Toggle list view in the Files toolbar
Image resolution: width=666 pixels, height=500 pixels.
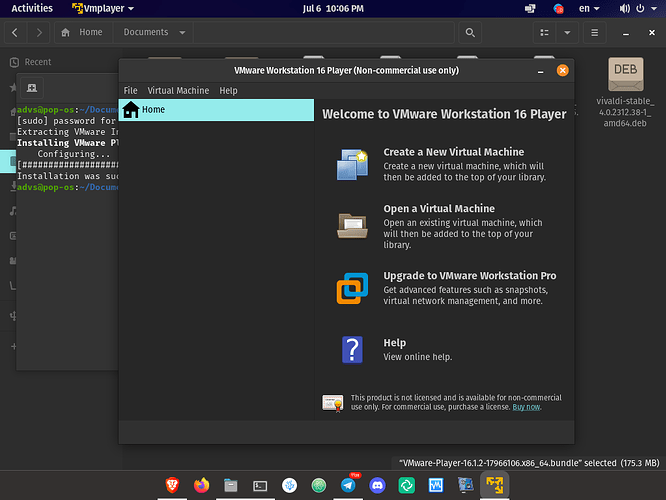[x=545, y=32]
